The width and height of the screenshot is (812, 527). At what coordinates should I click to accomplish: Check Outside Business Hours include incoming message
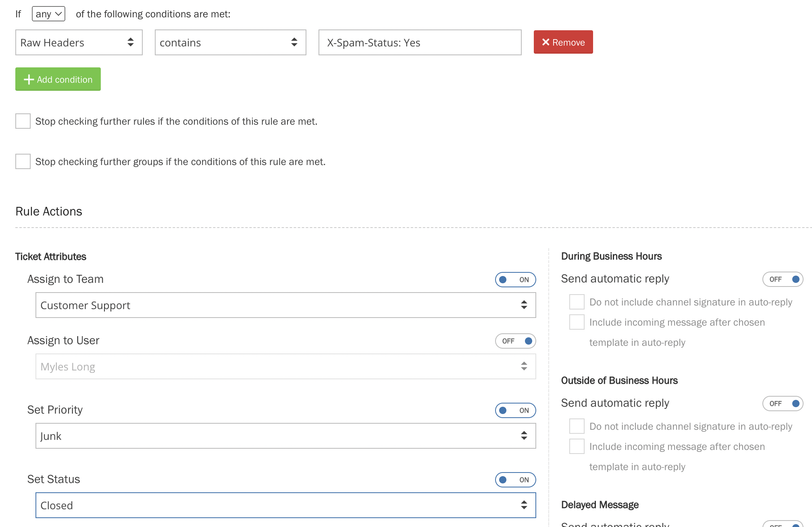click(x=577, y=446)
